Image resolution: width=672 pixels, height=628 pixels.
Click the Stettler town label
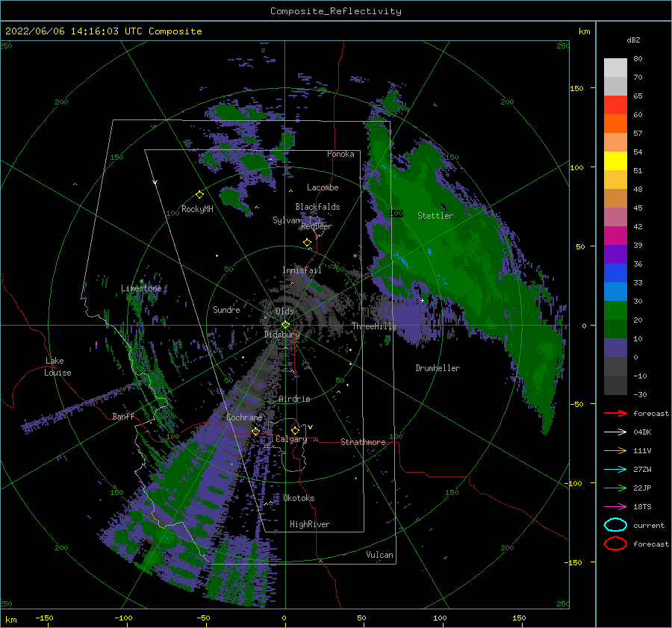pos(435,216)
